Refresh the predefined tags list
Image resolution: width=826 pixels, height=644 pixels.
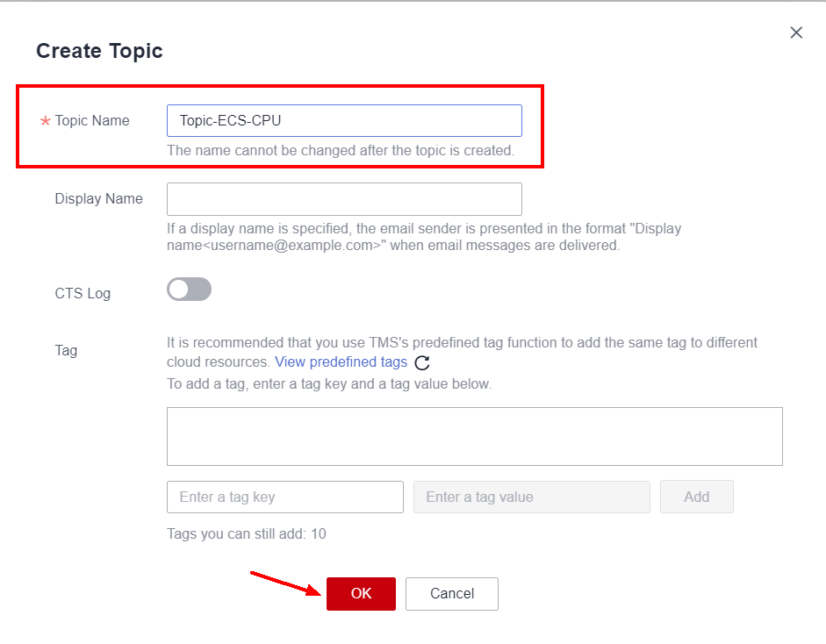(x=422, y=363)
